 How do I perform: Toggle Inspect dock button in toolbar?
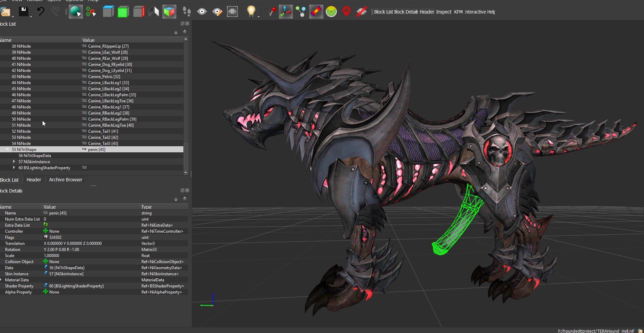point(444,12)
